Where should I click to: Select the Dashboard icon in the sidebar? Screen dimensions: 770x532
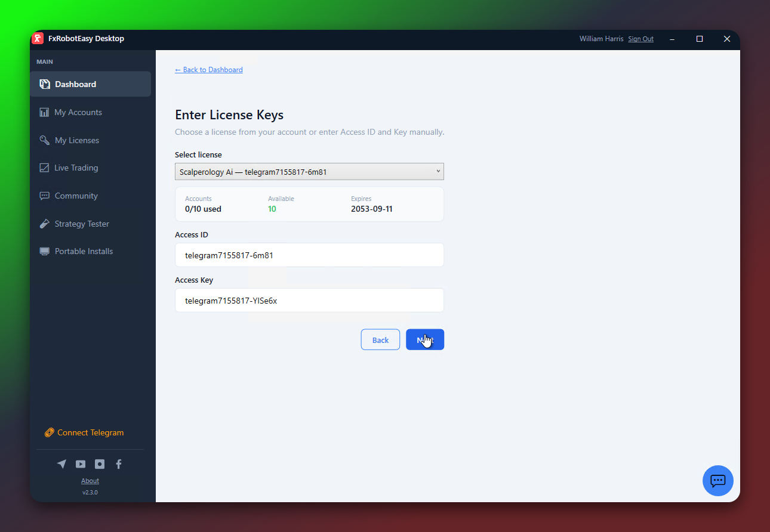(44, 83)
